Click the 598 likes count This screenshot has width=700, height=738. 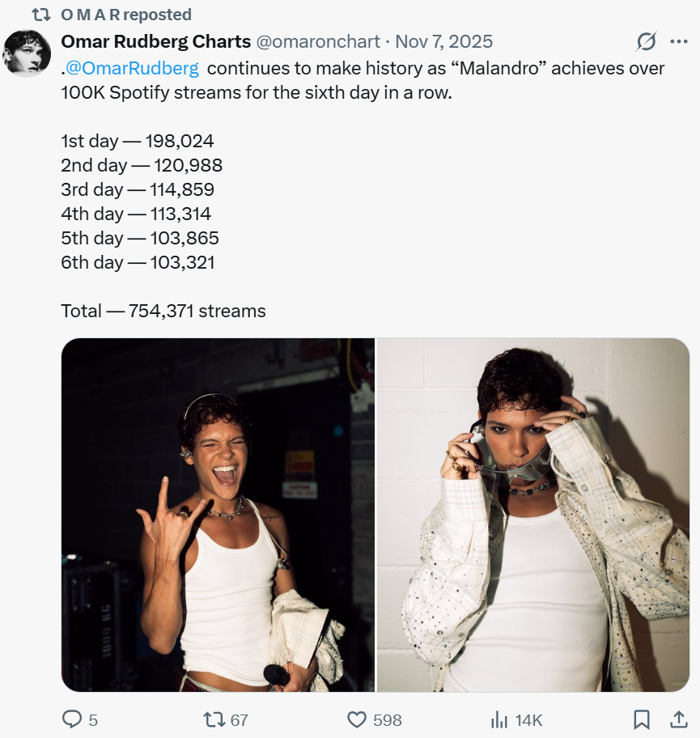(x=387, y=719)
